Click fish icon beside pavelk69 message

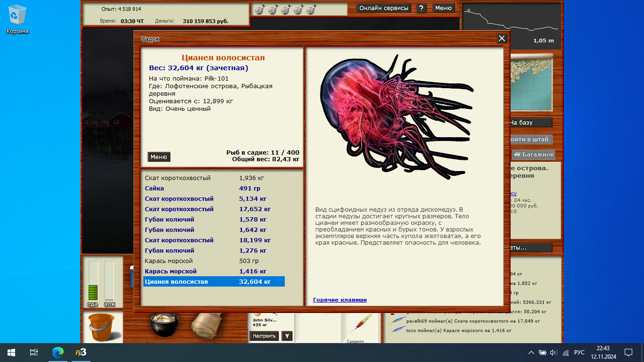[x=398, y=321]
